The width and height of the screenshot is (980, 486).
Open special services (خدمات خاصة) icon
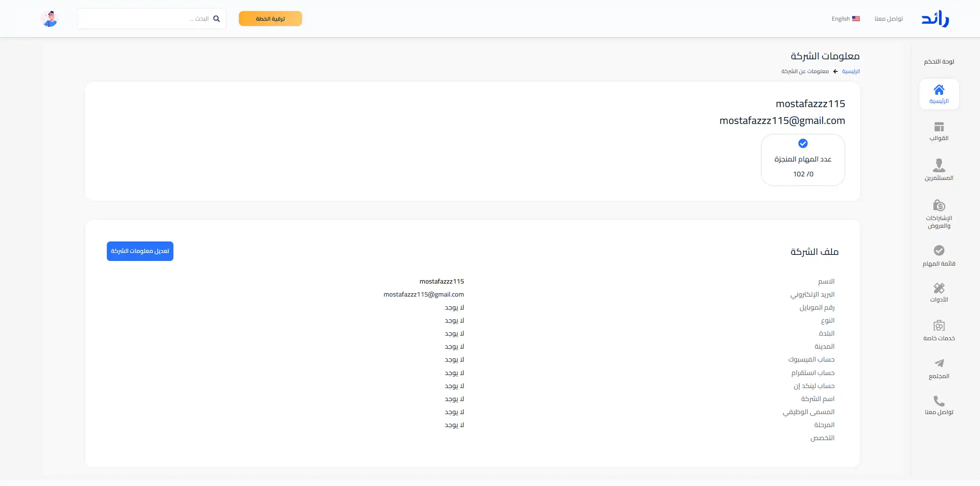[939, 326]
